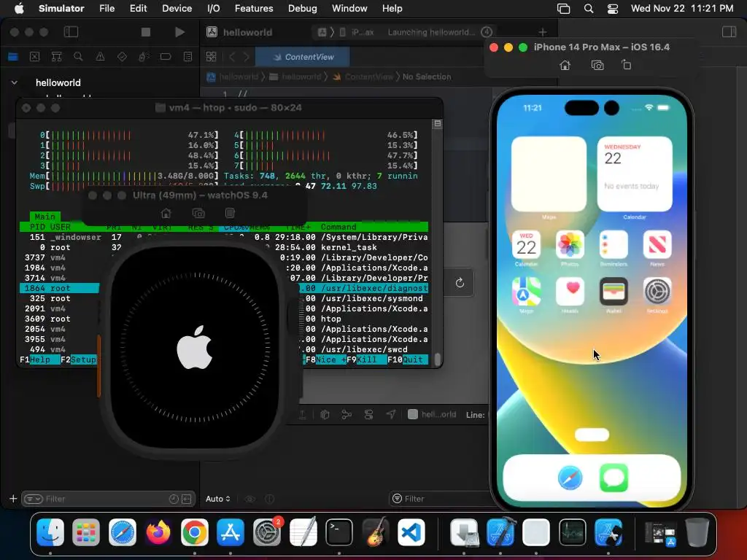Screen dimensions: 747x560
Task: Go back in Xcode editor history
Action: coord(233,57)
